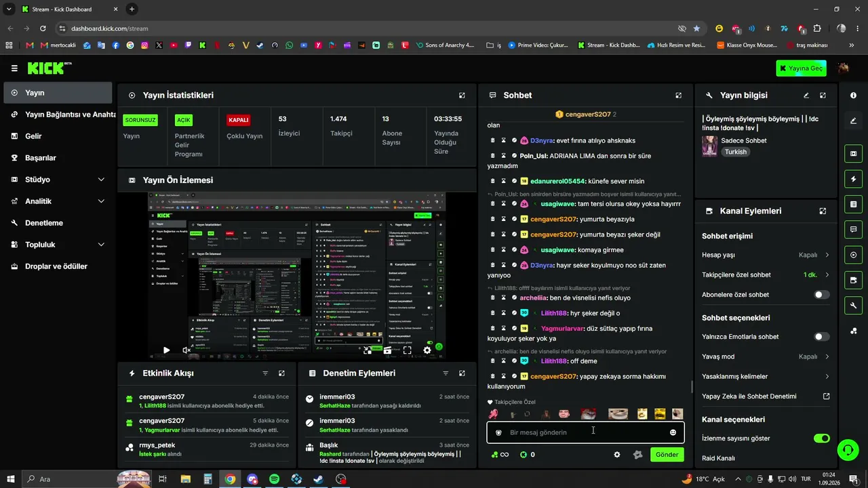The width and height of the screenshot is (868, 488).
Task: Expand the Analitik sidebar section
Action: (101, 201)
